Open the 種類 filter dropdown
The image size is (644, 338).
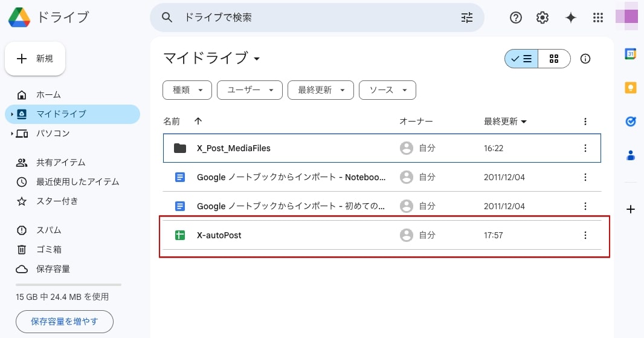pos(187,90)
